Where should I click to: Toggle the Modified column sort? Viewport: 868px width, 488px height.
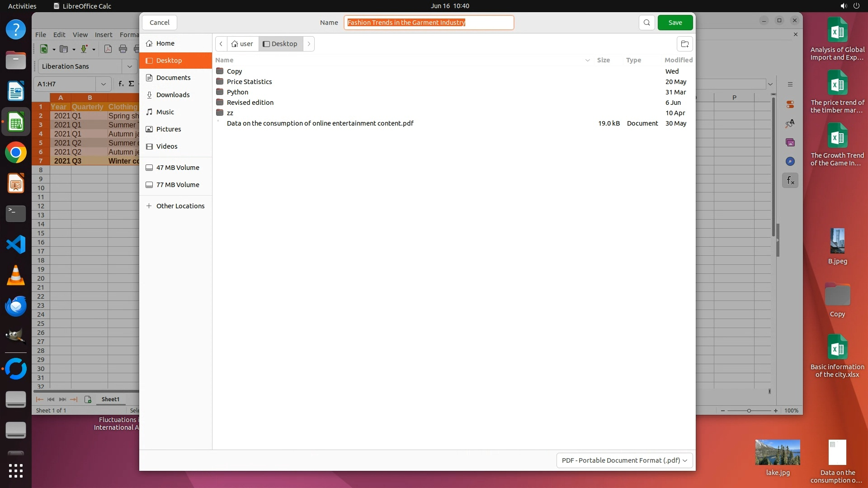[x=678, y=60]
